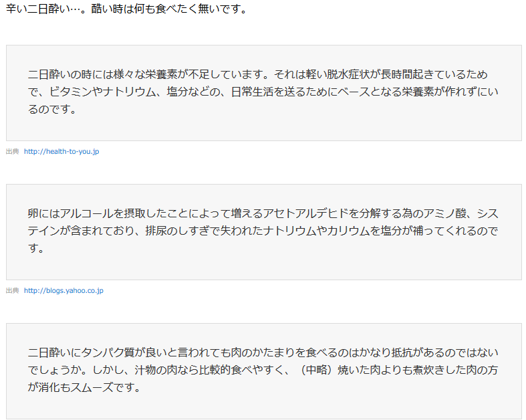This screenshot has width=526, height=420.
Task: Click the 出典 label beside blogs.yahoo.co.jp
Action: pyautogui.click(x=12, y=291)
